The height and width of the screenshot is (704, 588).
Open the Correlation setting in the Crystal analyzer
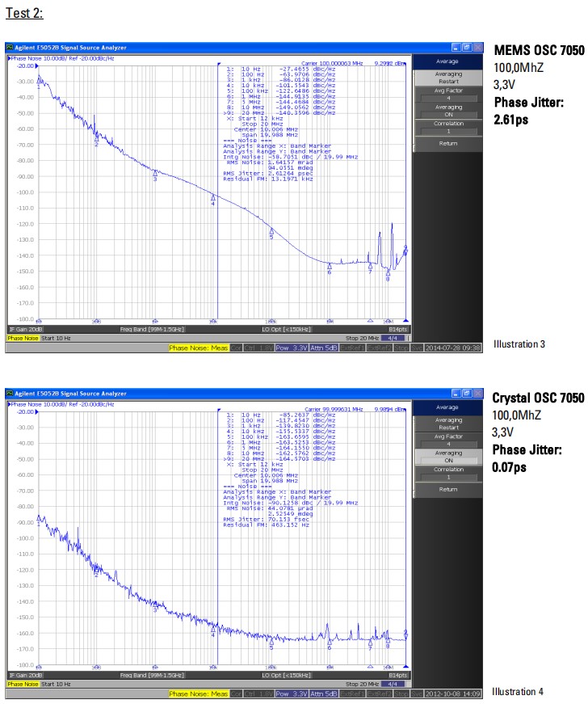click(x=449, y=472)
